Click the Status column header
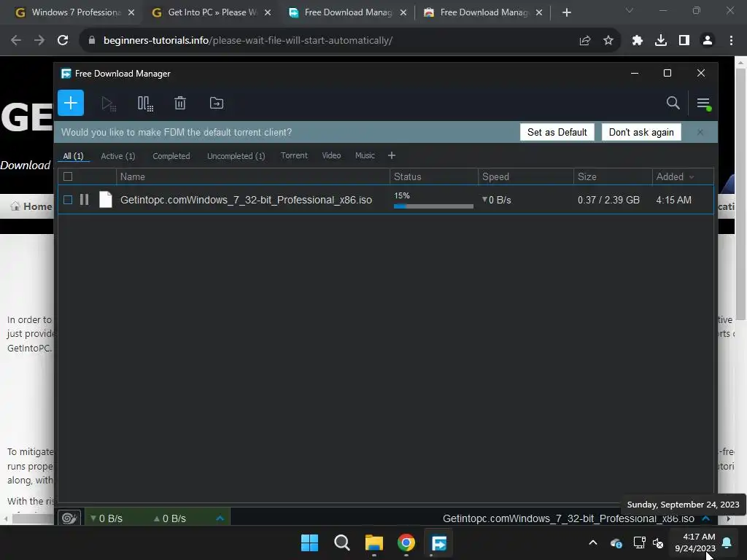The image size is (747, 560). point(434,176)
